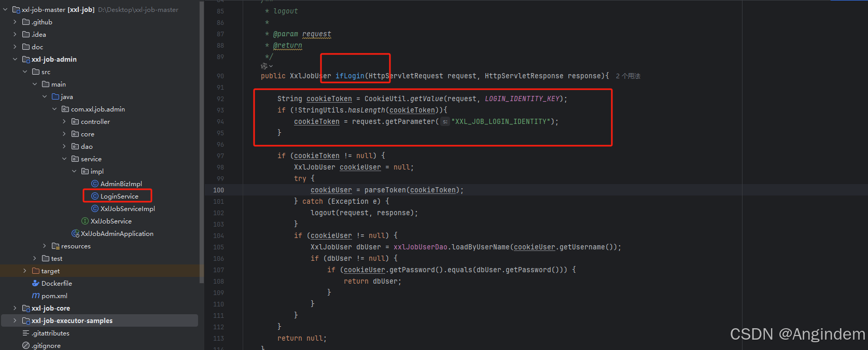This screenshot has width=868, height=350.
Task: Click the gutter icon above ifLogin method
Action: point(267,66)
